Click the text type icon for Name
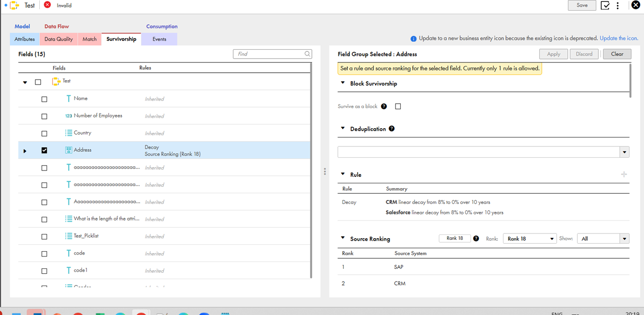The image size is (644, 315). tap(69, 99)
